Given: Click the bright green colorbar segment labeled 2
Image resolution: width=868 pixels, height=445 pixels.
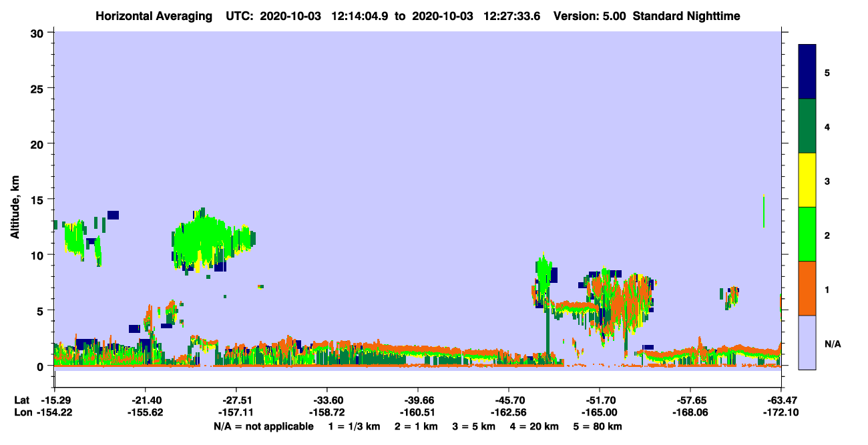Looking at the screenshot, I should tap(807, 234).
